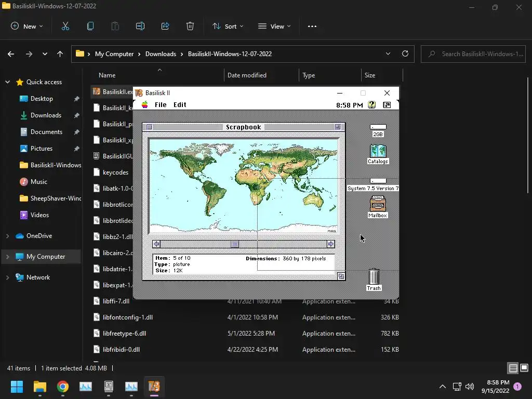Click the Scrapbook scrollbar thumb

(x=235, y=244)
